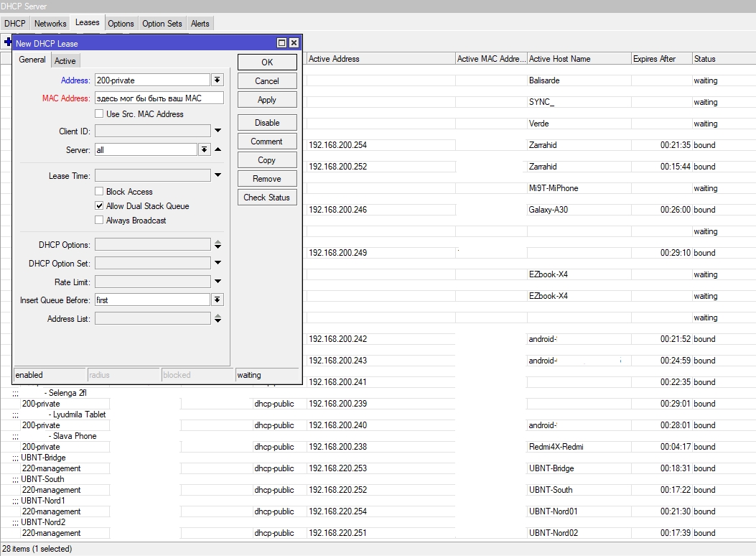
Task: Click the Insert Queue Before field
Action: 152,300
